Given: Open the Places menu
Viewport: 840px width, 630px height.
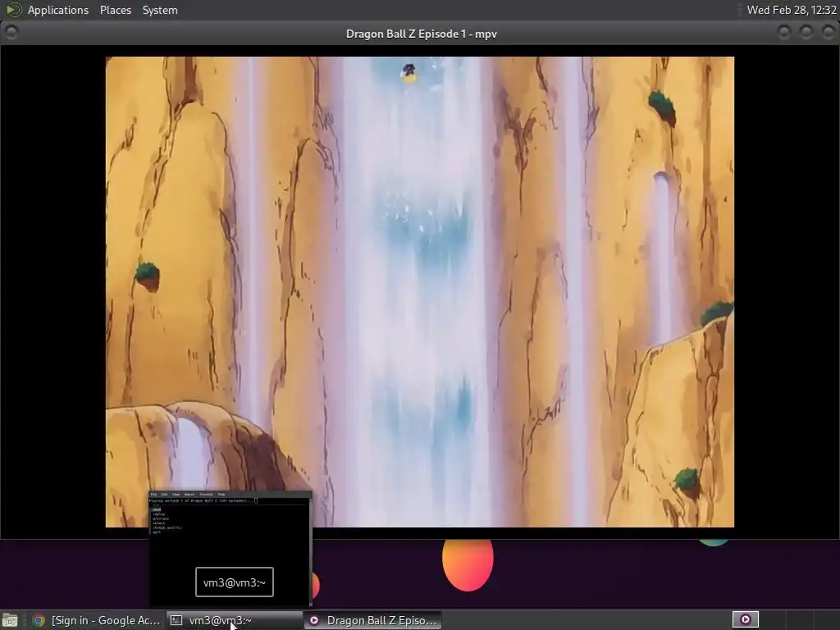Looking at the screenshot, I should coord(115,10).
